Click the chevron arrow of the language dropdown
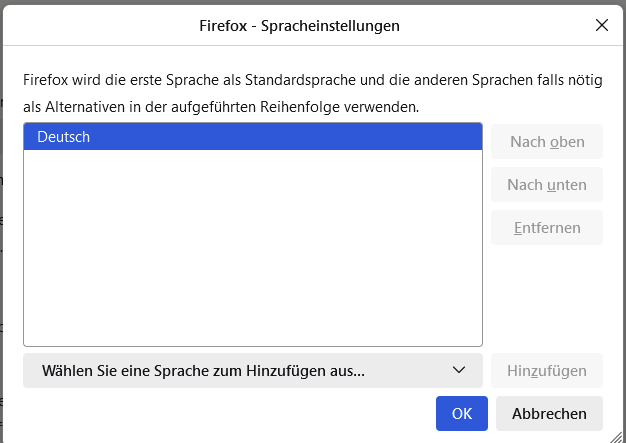 pos(459,370)
